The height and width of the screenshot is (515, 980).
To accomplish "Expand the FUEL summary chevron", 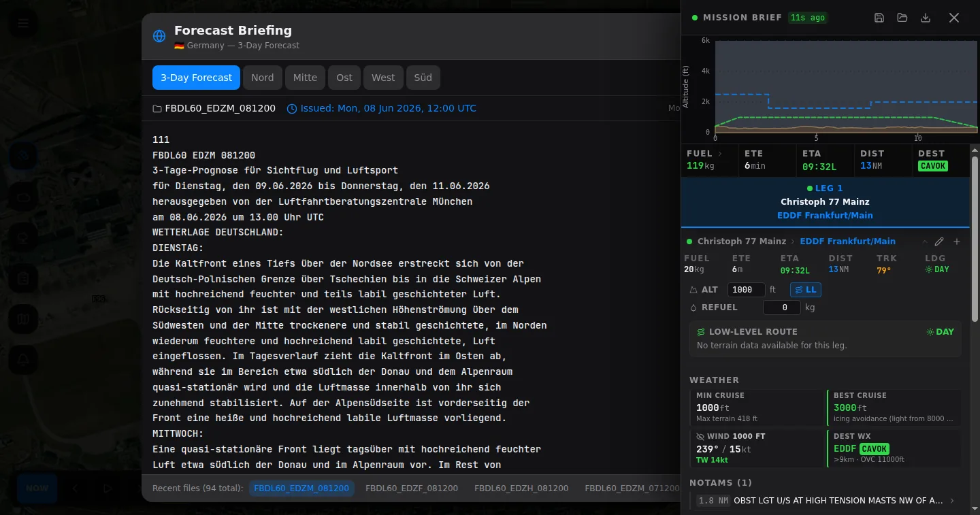I will [721, 154].
